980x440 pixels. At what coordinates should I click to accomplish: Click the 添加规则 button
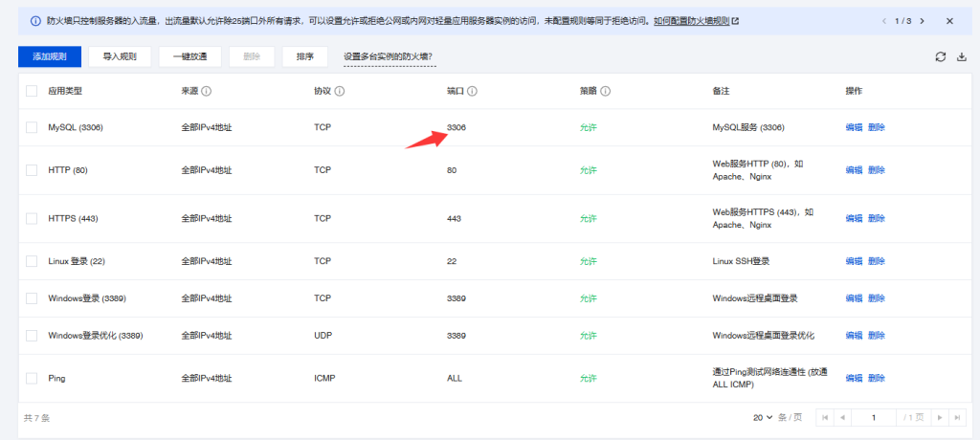point(49,57)
